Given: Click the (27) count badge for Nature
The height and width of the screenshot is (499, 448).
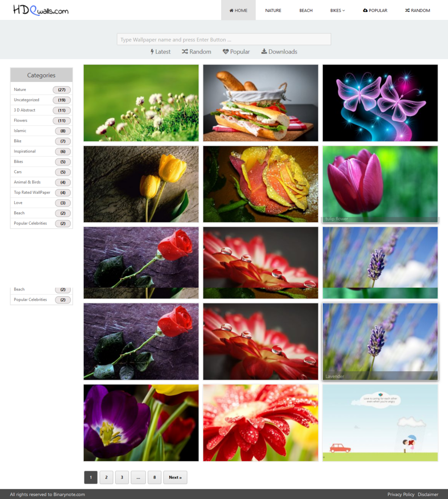Looking at the screenshot, I should point(62,90).
